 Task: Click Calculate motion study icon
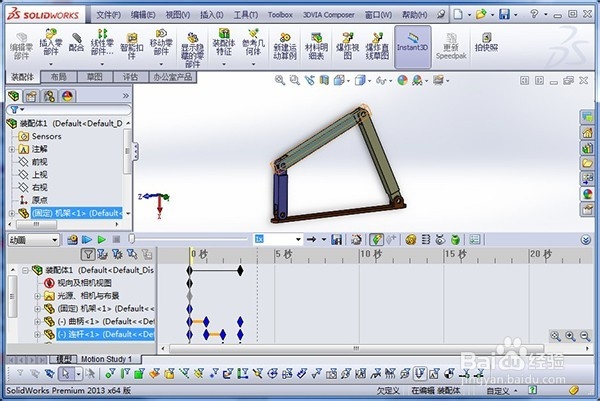[x=72, y=240]
